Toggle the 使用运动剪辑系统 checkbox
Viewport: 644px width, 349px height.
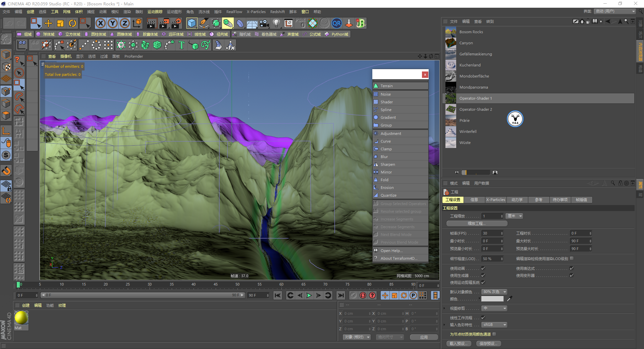point(483,282)
